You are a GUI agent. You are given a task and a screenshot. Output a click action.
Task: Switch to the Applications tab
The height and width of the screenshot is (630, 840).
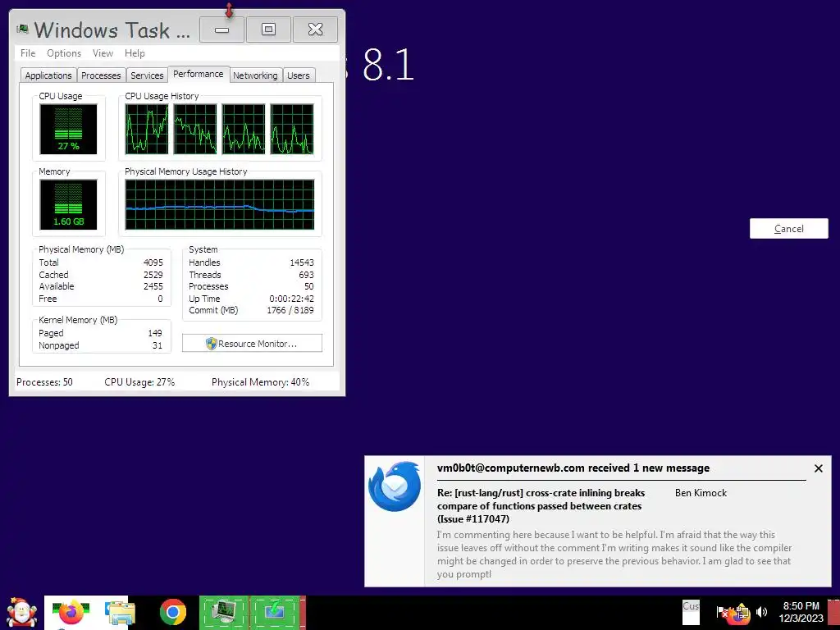click(48, 75)
